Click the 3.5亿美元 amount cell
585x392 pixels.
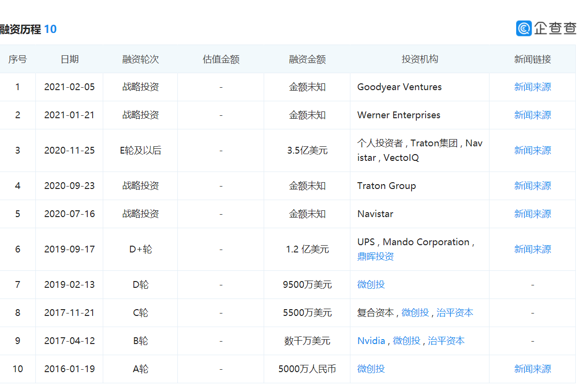click(x=307, y=151)
